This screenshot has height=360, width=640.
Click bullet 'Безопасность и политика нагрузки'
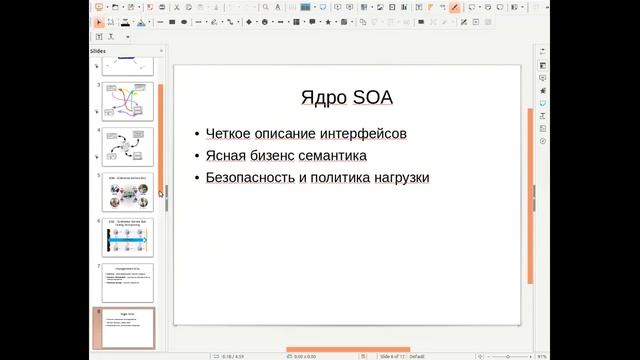point(318,178)
